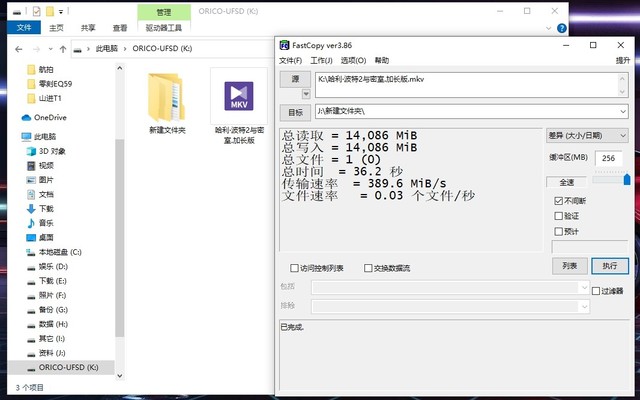Viewport: 640px width, 400px height.
Task: Switch to the 查看 ribbon tab
Action: (120, 28)
